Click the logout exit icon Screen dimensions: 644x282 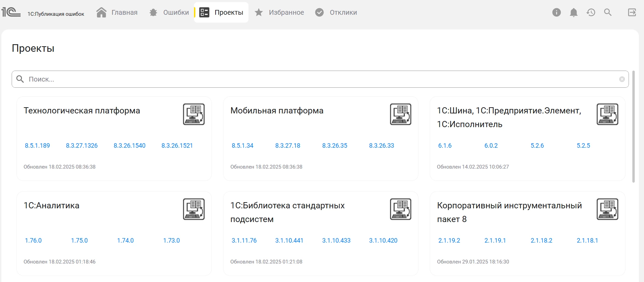point(632,13)
